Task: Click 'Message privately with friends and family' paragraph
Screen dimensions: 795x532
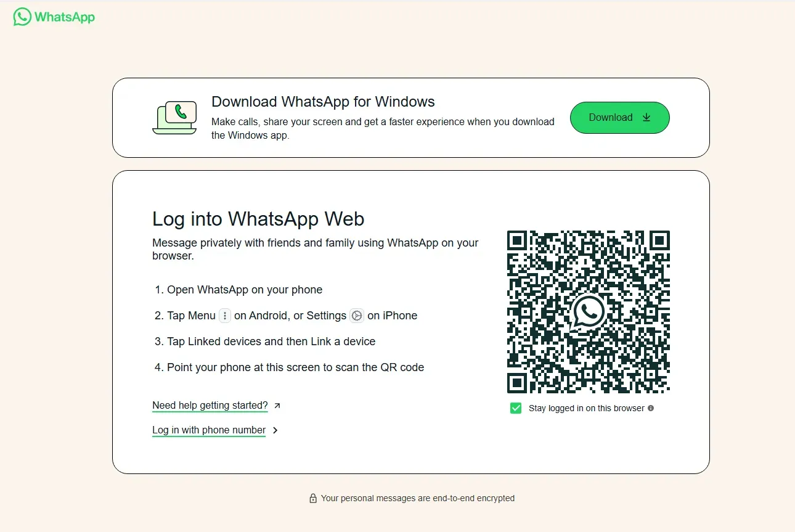Action: point(315,249)
